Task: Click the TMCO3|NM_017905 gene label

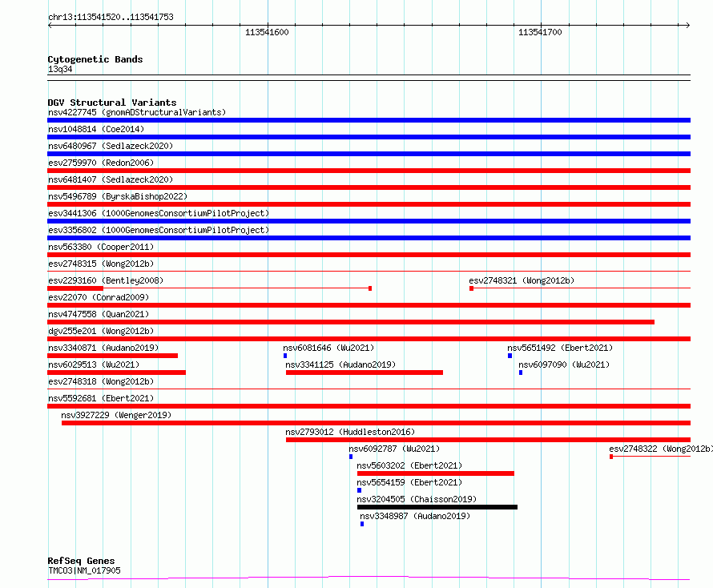Action: click(84, 570)
